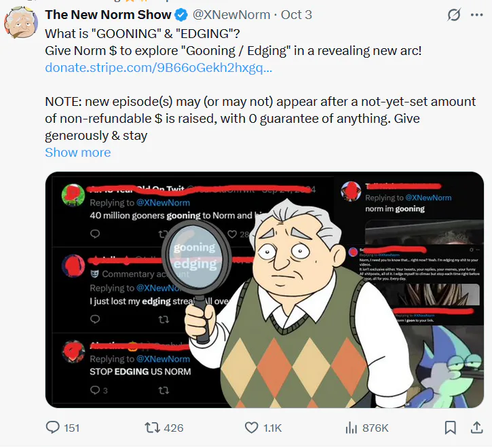Open the Grok explain-post icon

point(455,14)
